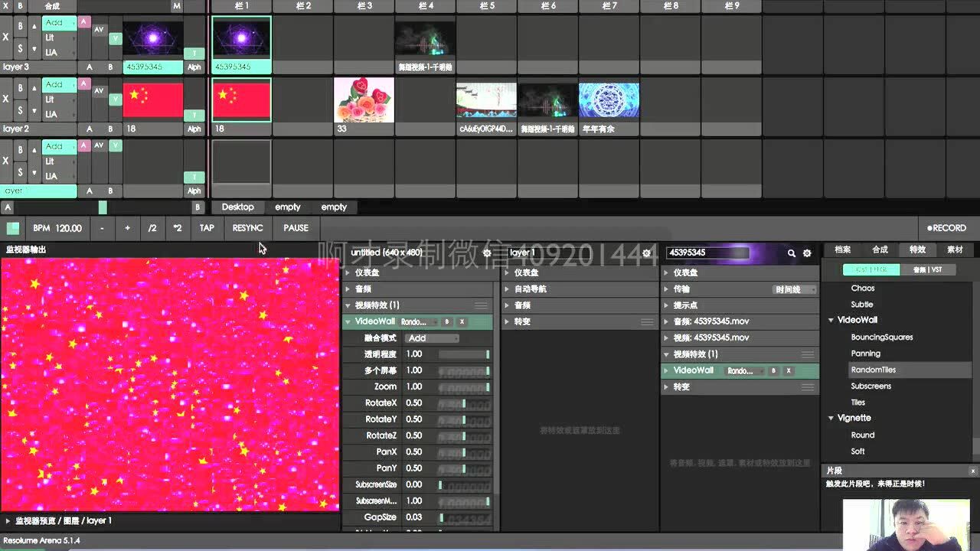The image size is (980, 551).
Task: Collapse the Vignette effects group
Action: pos(831,419)
